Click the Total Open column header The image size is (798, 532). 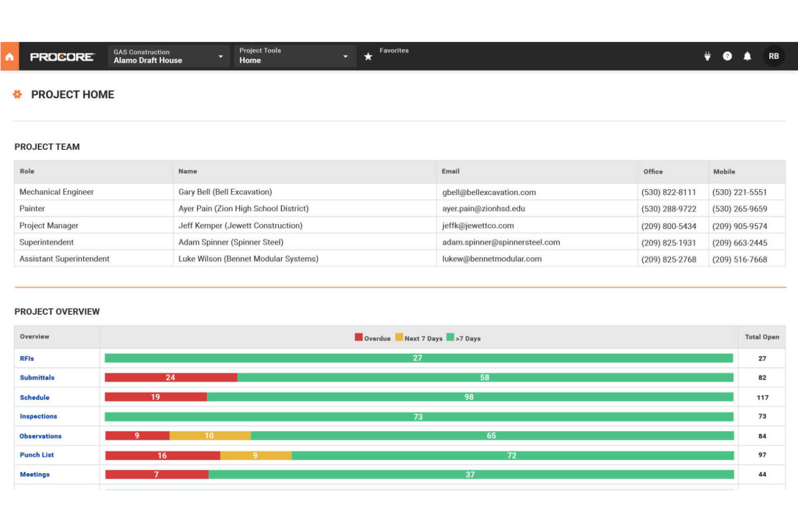762,337
